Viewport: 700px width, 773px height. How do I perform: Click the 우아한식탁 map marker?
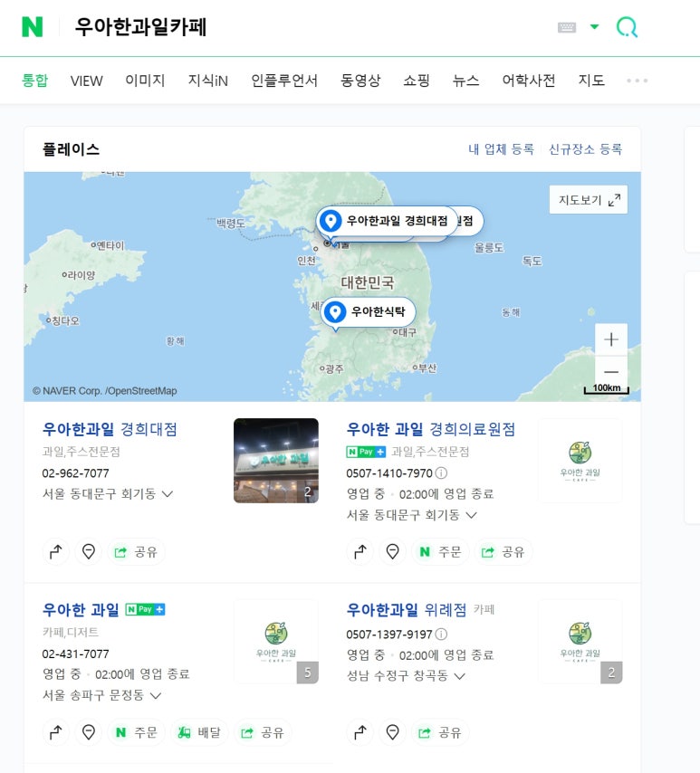[368, 311]
